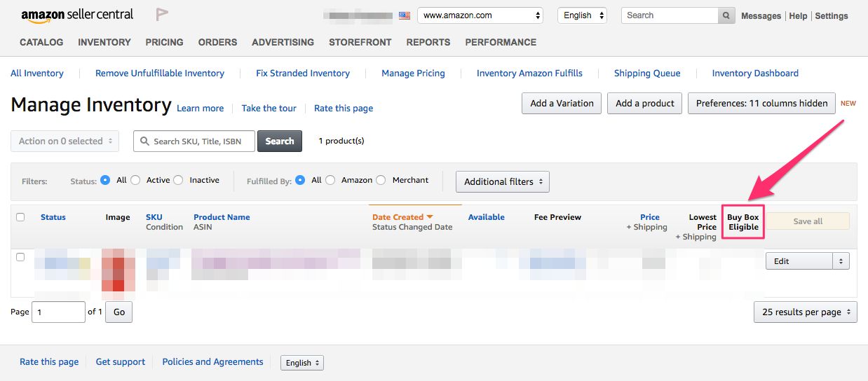Click the page number input field

(x=58, y=312)
